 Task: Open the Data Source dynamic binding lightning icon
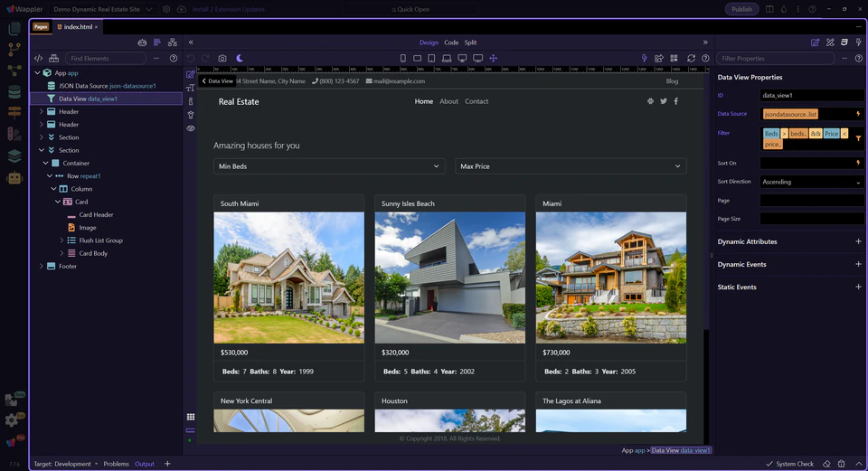858,114
